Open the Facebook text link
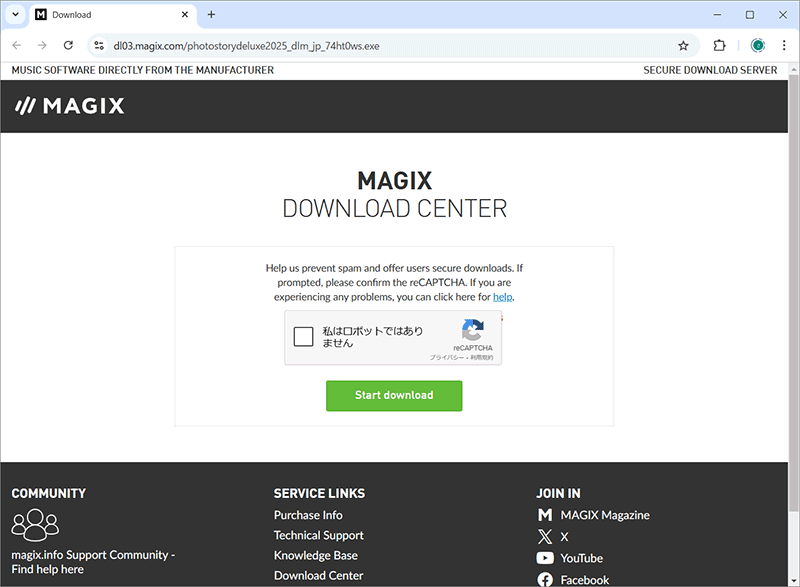 (x=585, y=580)
